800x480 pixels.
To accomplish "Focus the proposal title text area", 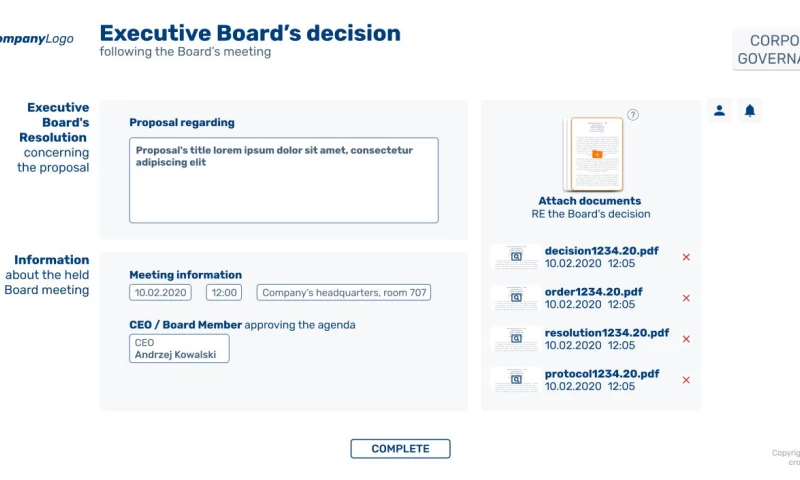I will point(283,180).
